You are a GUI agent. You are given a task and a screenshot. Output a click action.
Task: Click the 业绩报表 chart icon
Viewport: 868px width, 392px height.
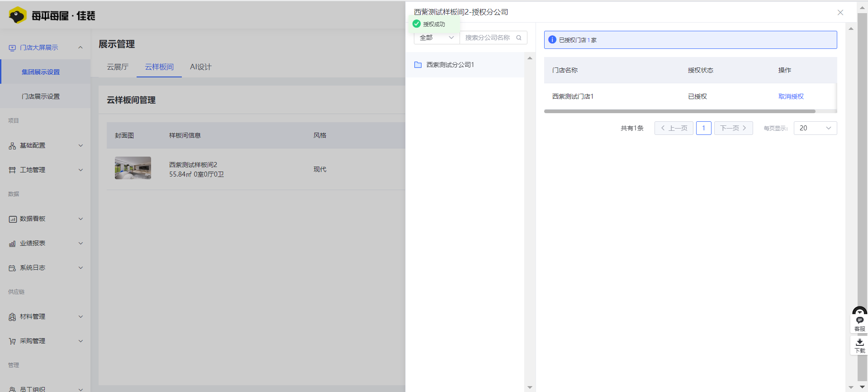tap(12, 244)
